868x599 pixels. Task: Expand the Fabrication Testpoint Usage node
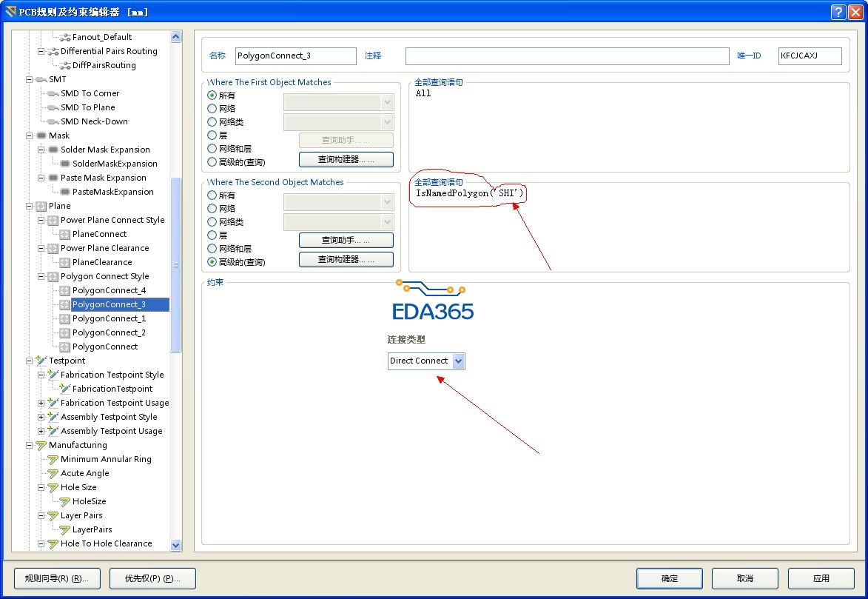tap(41, 403)
